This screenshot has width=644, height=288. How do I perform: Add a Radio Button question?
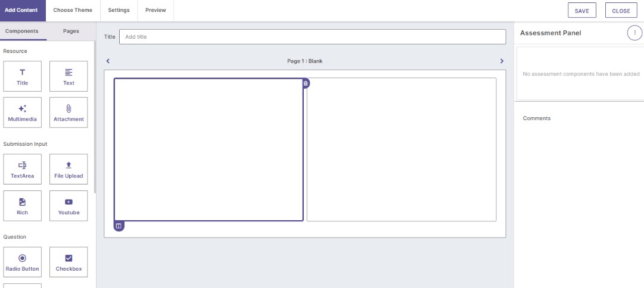(x=22, y=262)
